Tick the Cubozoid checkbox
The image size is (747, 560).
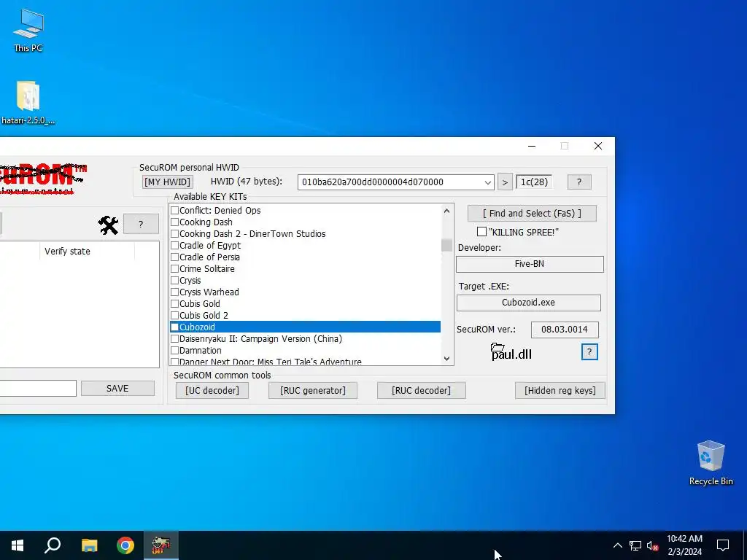point(175,327)
